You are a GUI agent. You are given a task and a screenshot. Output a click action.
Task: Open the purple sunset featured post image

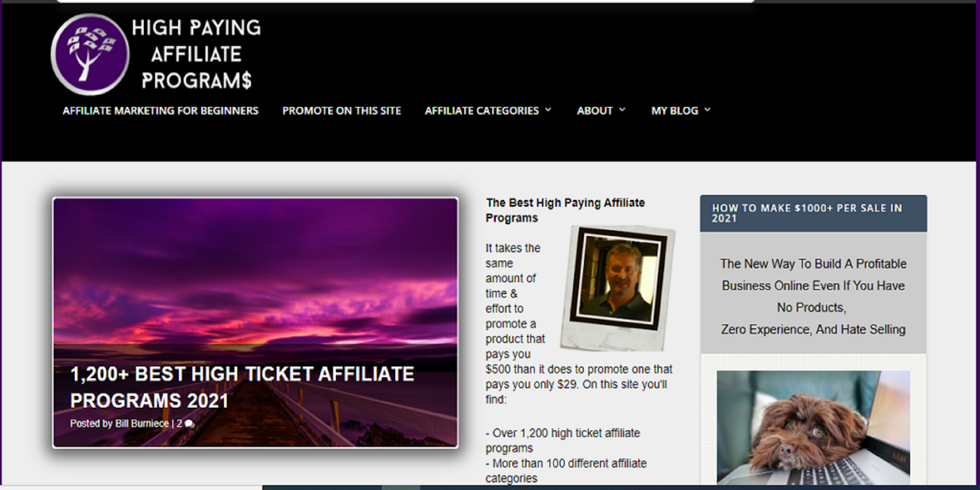pos(255,322)
